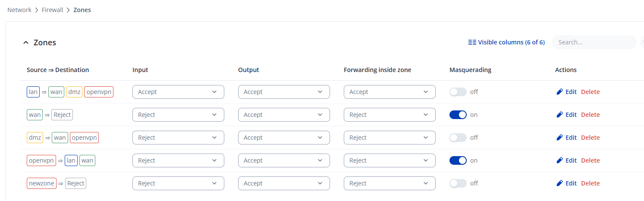Click the openvpn destination tag in lan row

(x=99, y=92)
